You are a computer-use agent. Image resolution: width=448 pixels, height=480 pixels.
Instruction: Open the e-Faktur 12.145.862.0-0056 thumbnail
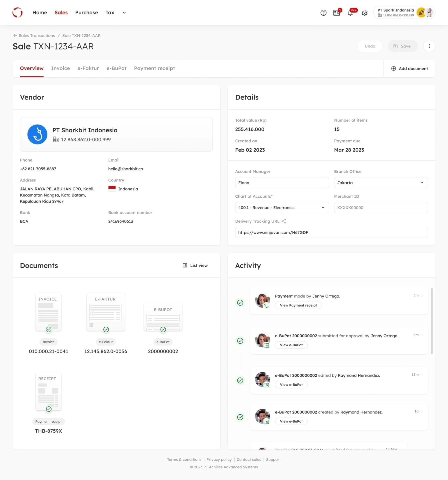coord(105,312)
